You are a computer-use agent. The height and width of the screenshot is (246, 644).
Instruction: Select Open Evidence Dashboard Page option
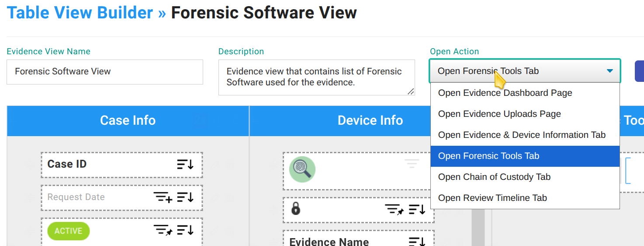(x=505, y=93)
